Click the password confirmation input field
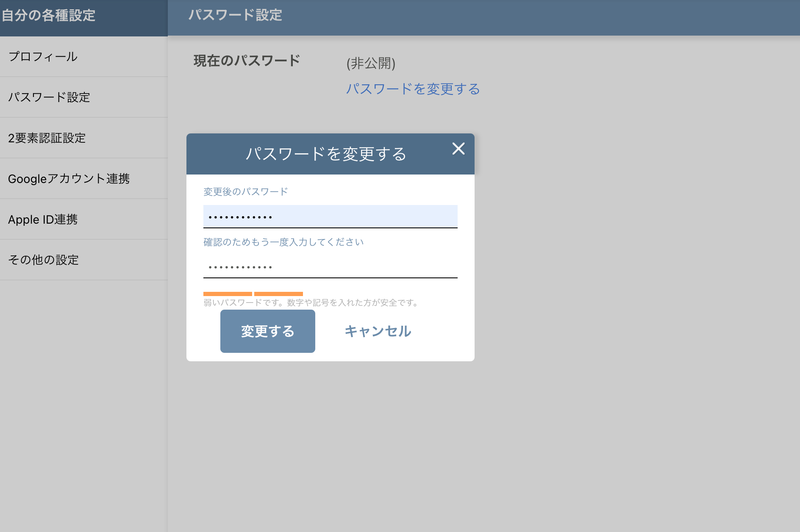 (330, 267)
